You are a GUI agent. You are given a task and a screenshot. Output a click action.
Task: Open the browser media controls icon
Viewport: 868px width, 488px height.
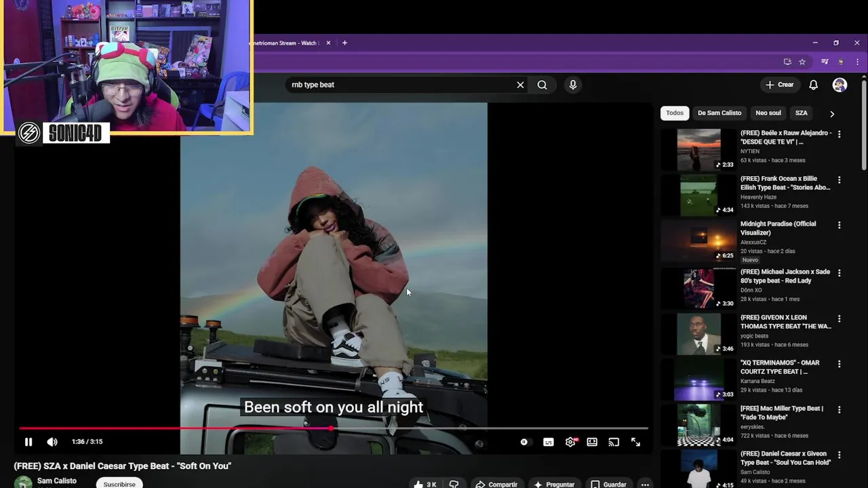point(825,62)
